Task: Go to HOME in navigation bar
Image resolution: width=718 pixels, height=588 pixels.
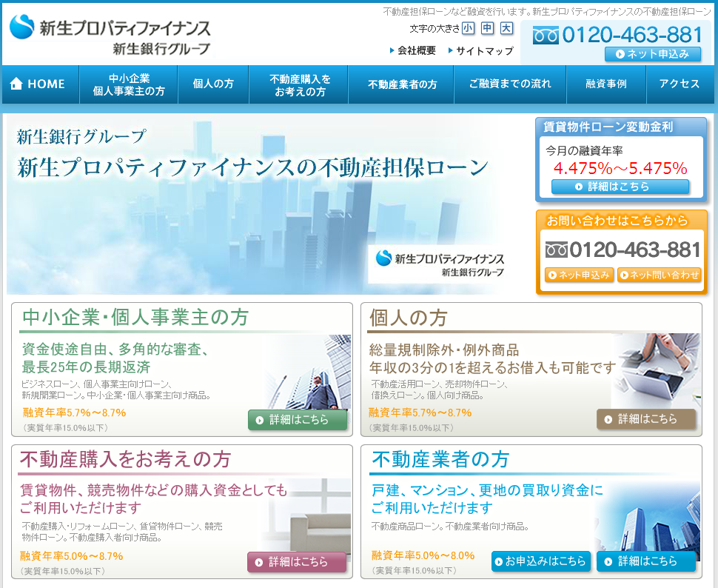Action: (40, 84)
